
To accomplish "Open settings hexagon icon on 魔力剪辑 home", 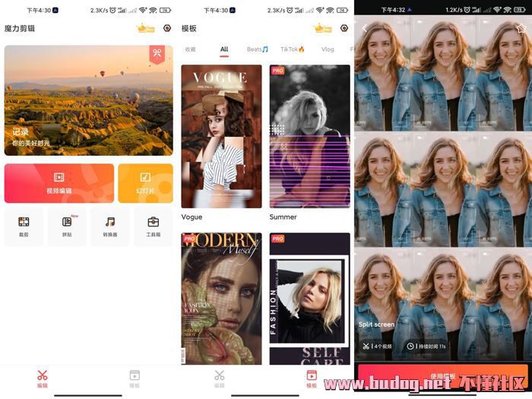I will point(167,28).
